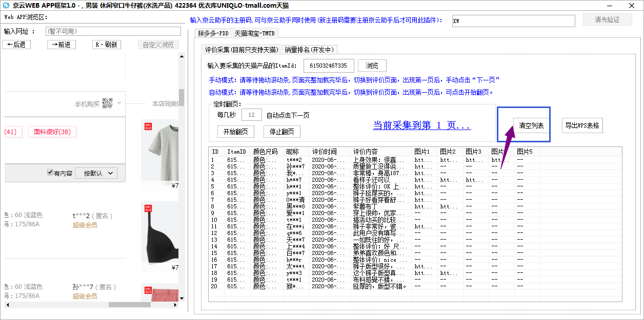Click the 当前采集到第 1 页 link
Viewport: 644px width, 320px height.
pyautogui.click(x=421, y=125)
